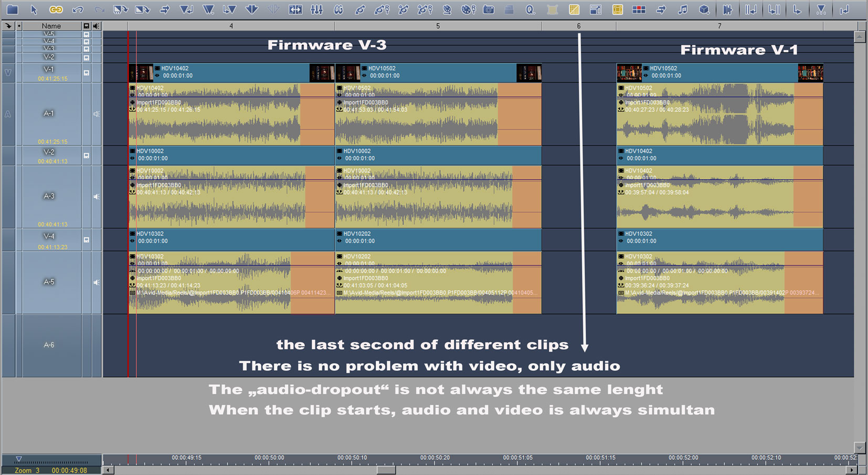
Task: Open the audio mixer sliders icon
Action: [316, 9]
